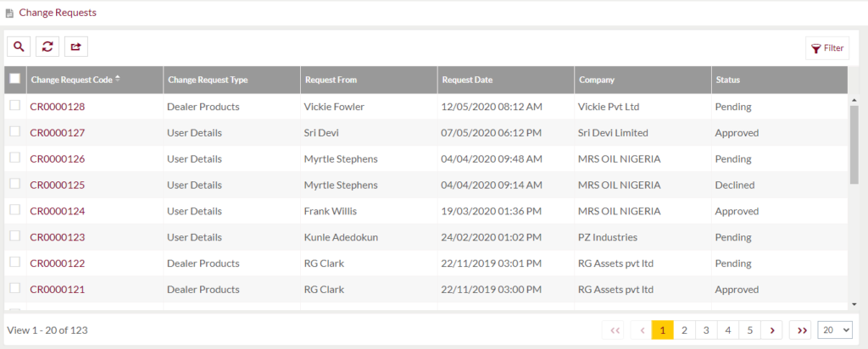Image resolution: width=868 pixels, height=349 pixels.
Task: Go to next page arrow
Action: (x=771, y=330)
